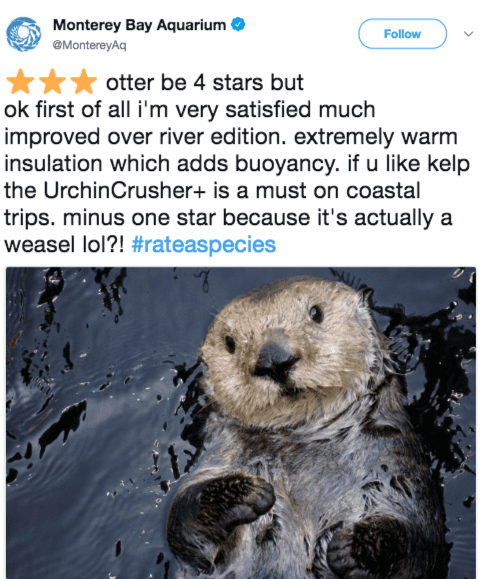Click the otter's nose in the photo
The width and height of the screenshot is (481, 579).
click(x=275, y=362)
